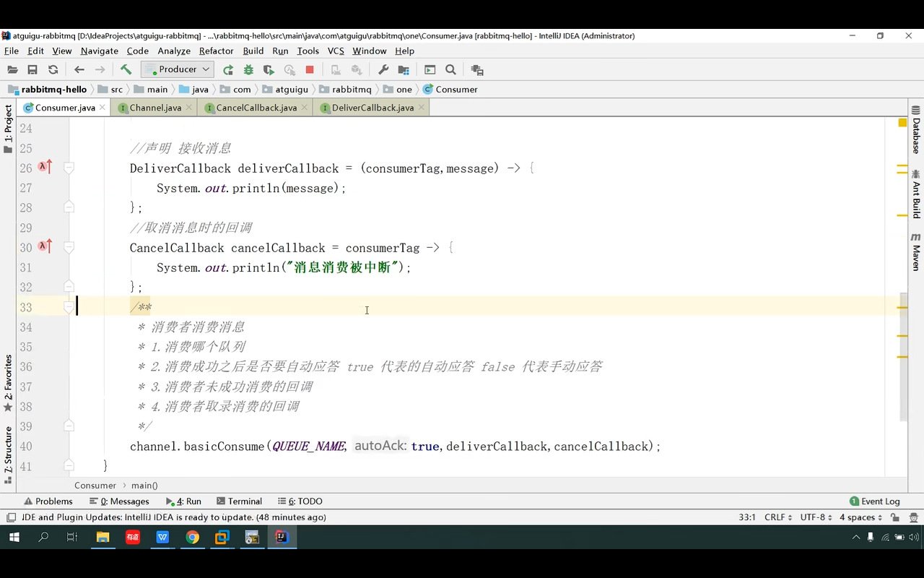Viewport: 924px width, 578px height.
Task: Toggle the read-only lock icon
Action: (895, 517)
